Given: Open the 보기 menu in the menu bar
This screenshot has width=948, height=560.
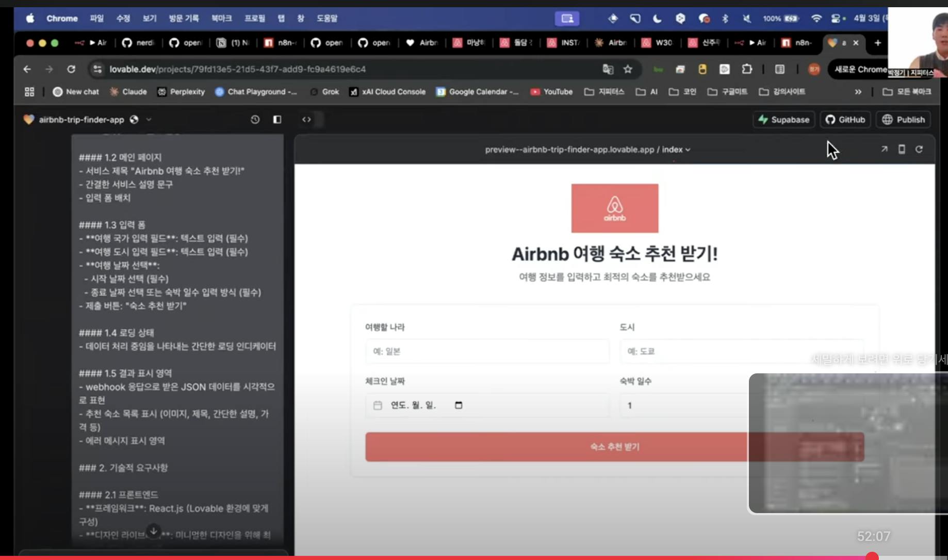Looking at the screenshot, I should [x=150, y=19].
